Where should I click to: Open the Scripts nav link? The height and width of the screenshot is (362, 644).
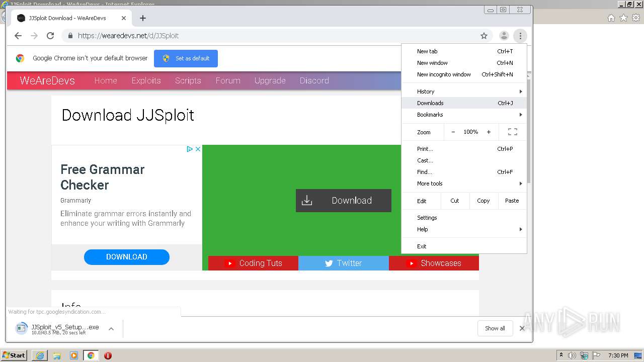[188, 80]
